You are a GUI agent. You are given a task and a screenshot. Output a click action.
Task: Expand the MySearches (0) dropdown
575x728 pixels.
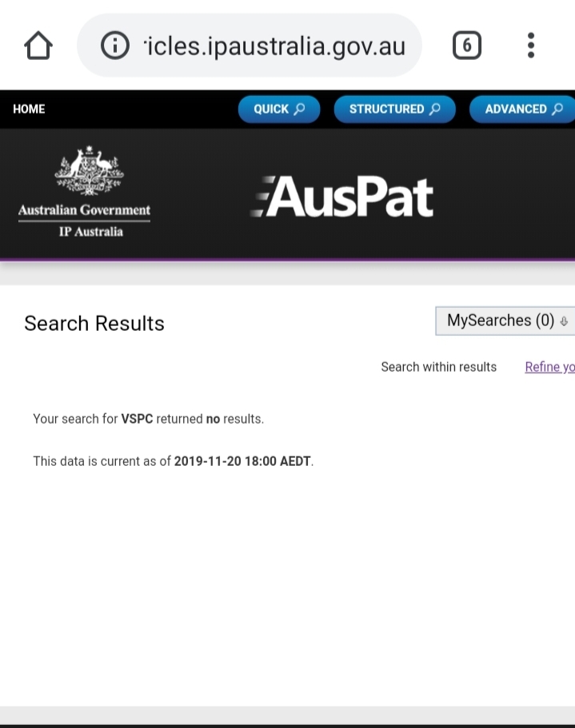(505, 320)
